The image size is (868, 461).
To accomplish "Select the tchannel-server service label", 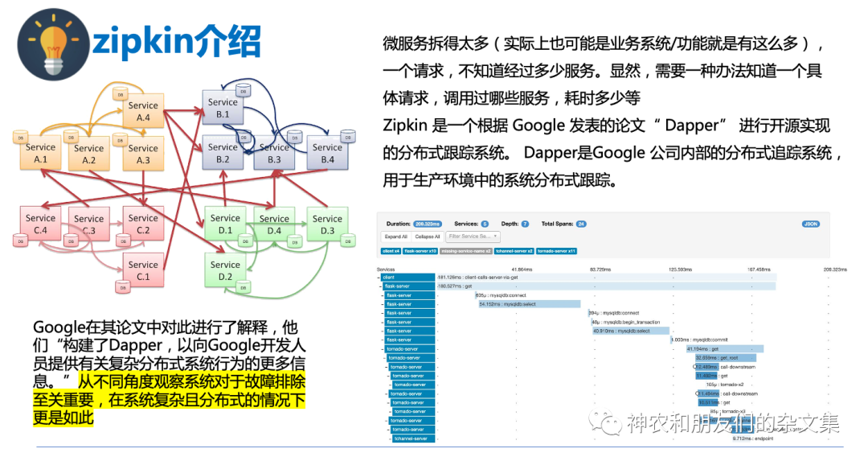I will click(x=414, y=438).
